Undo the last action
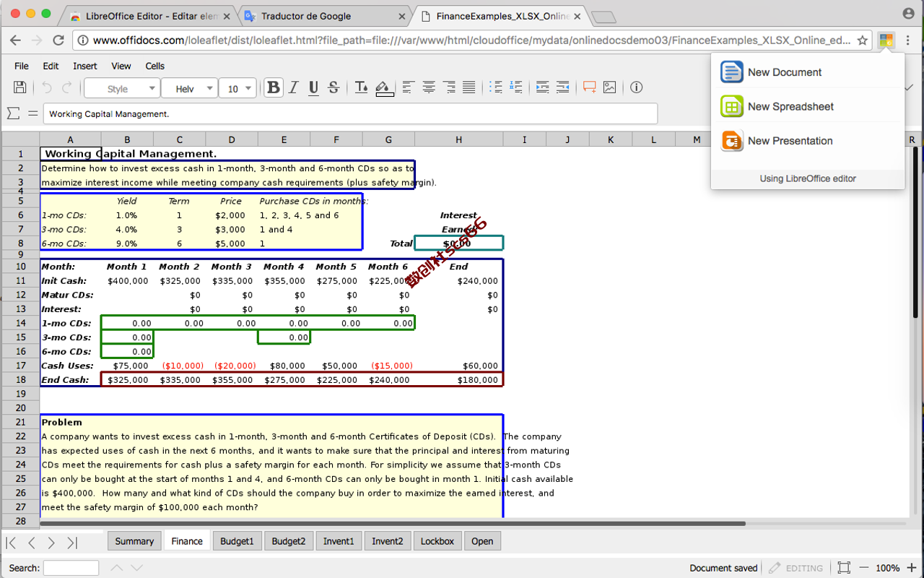This screenshot has height=578, width=924. 47,87
